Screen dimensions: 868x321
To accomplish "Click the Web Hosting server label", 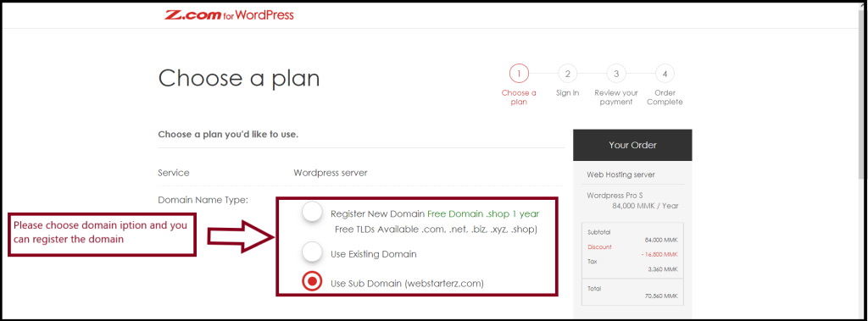I will 620,174.
